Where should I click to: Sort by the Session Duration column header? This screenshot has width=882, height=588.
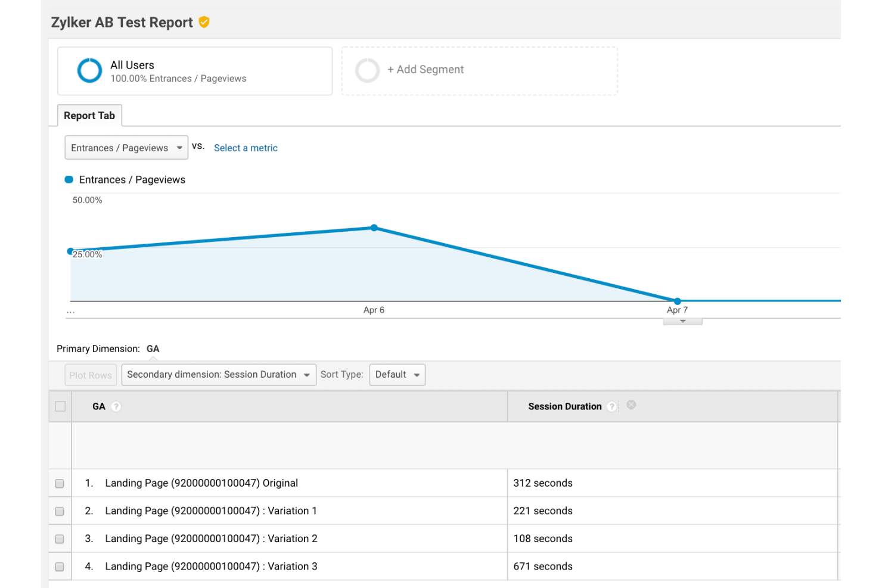tap(565, 406)
